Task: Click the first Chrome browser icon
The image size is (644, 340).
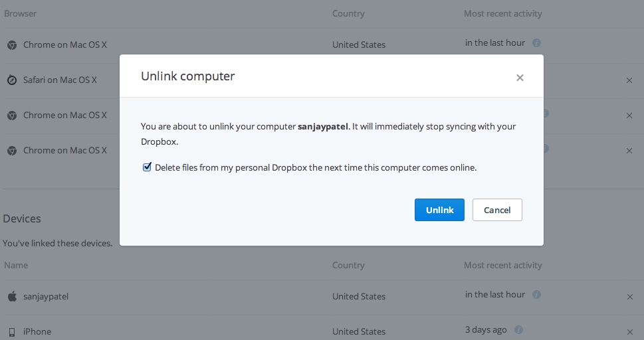Action: tap(12, 45)
